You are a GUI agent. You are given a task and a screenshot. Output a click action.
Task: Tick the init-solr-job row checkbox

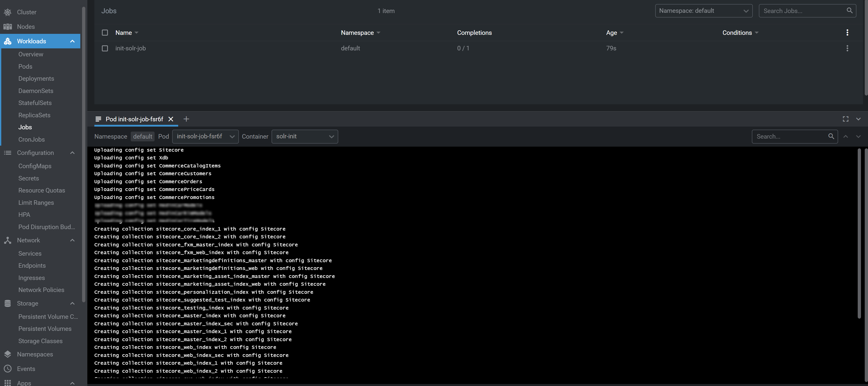pos(105,48)
